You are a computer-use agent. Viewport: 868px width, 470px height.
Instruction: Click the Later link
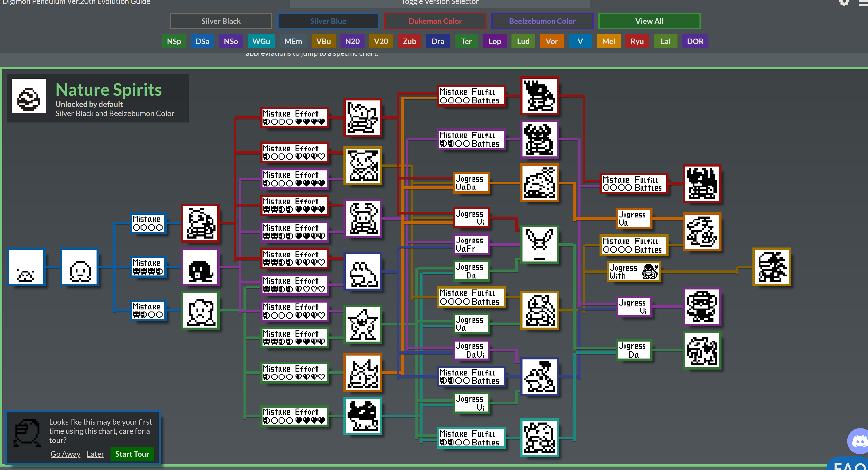[x=95, y=454]
